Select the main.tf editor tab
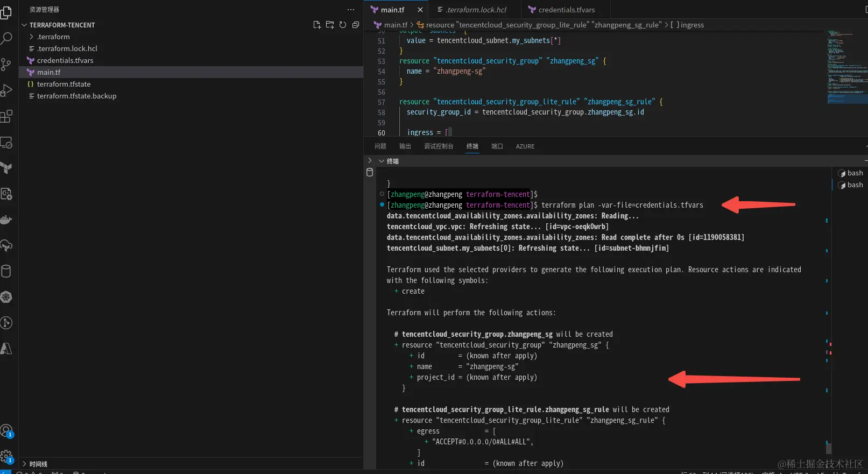Image resolution: width=868 pixels, height=474 pixels. pyautogui.click(x=392, y=10)
